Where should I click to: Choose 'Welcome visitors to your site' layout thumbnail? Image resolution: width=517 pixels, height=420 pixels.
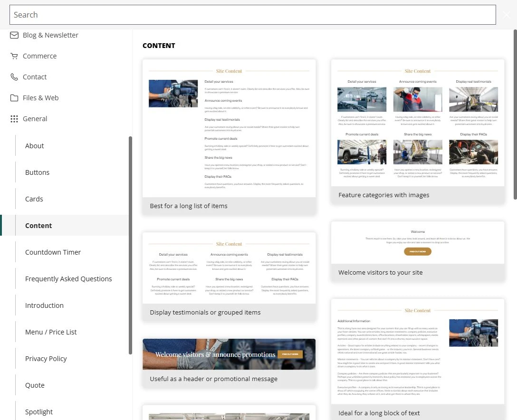pos(417,243)
